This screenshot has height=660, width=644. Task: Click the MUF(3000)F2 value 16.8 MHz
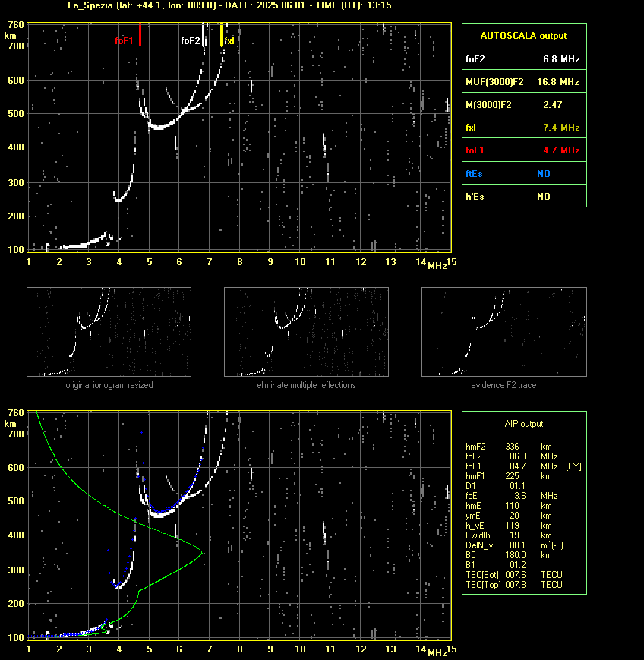(557, 82)
